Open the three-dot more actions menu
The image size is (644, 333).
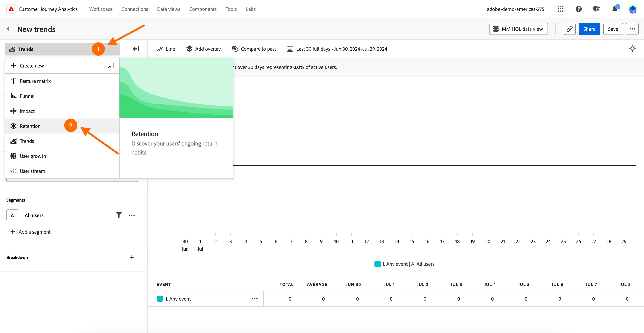(632, 29)
